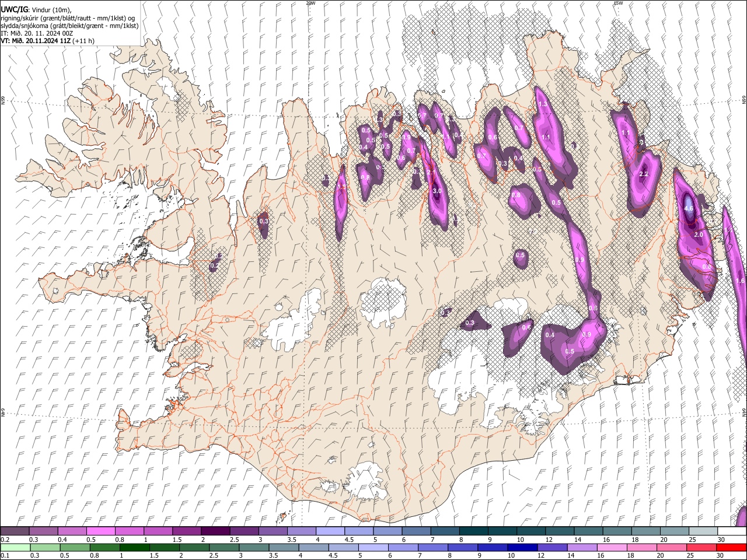Click the 'slydda/snjókoma' legend description line
This screenshot has width=747, height=560.
[x=69, y=26]
